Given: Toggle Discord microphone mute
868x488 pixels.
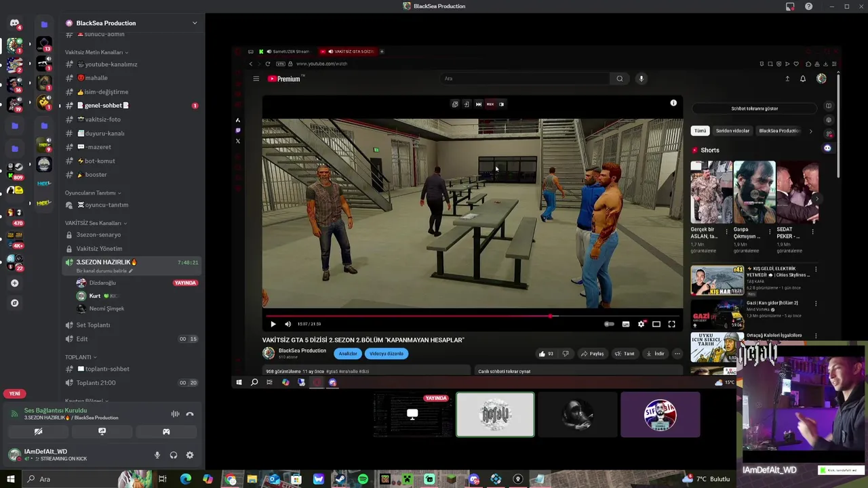Looking at the screenshot, I should coord(157,455).
